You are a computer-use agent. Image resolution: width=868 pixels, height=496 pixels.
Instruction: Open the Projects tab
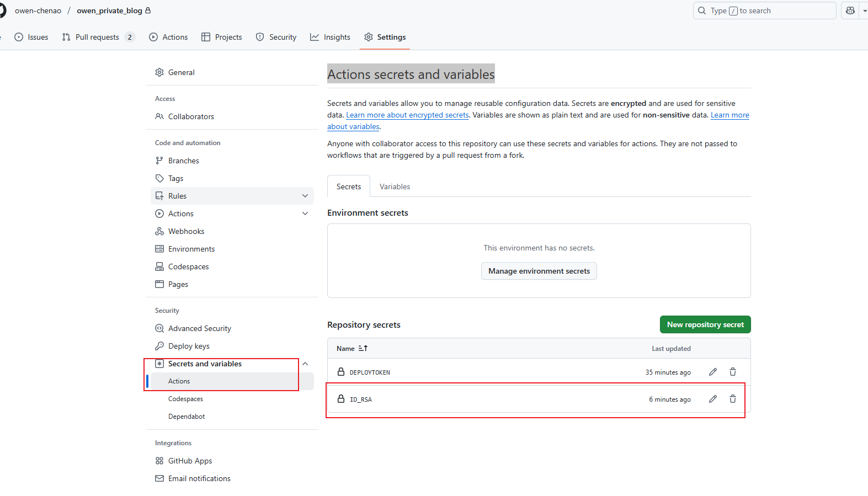[x=221, y=37]
